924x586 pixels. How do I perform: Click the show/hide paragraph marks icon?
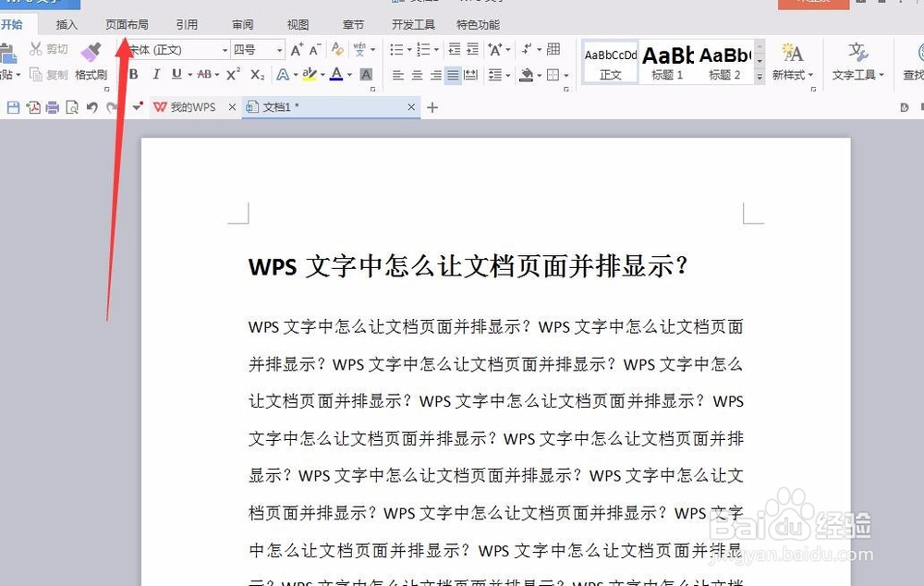click(x=527, y=49)
